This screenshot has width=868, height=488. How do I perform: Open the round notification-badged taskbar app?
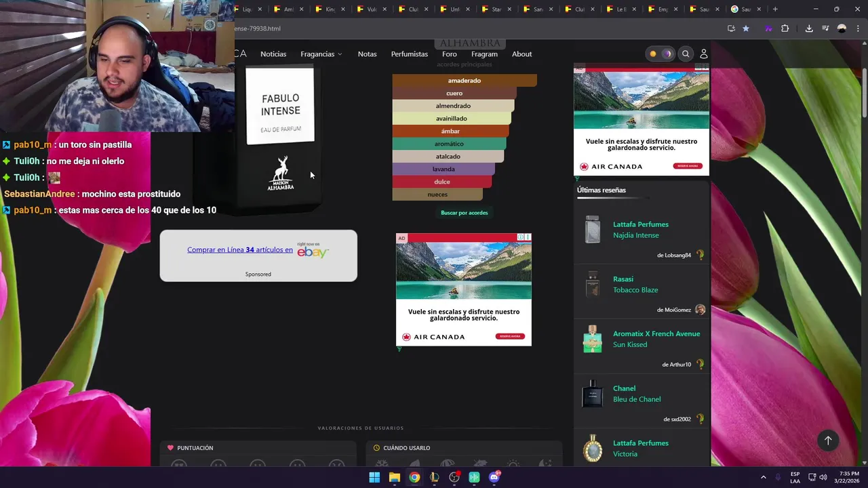454,477
